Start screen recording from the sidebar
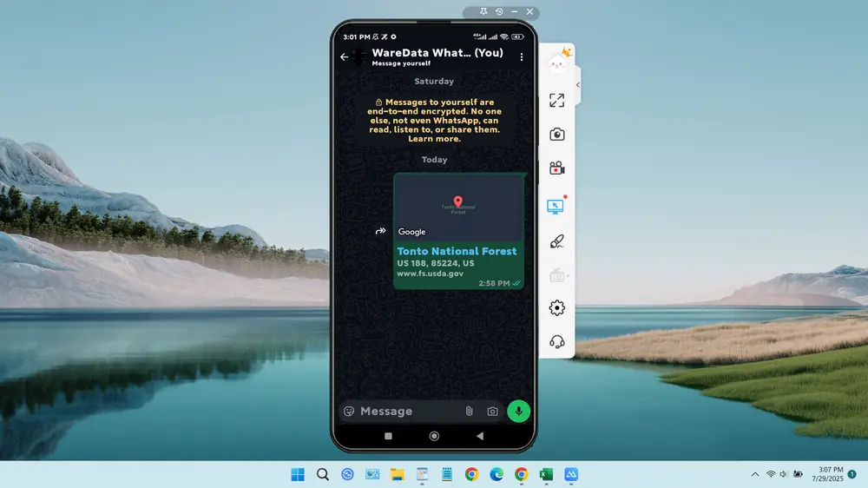 pos(557,168)
